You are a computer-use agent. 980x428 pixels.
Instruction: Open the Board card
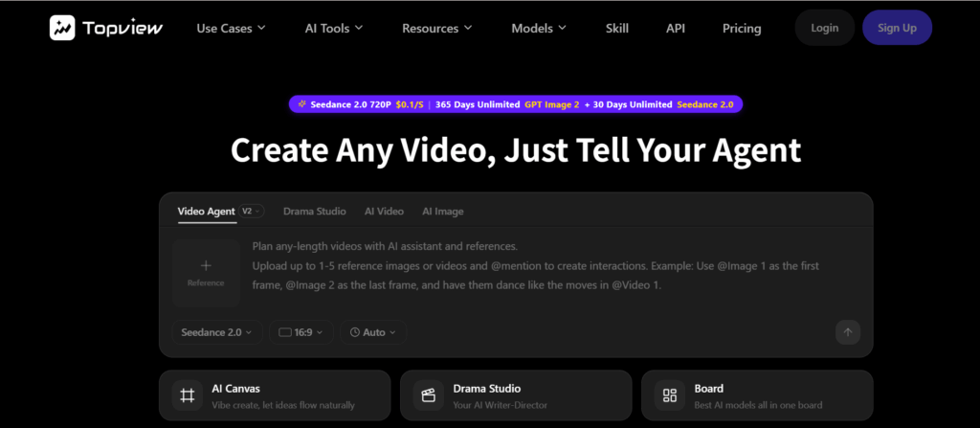pyautogui.click(x=757, y=395)
